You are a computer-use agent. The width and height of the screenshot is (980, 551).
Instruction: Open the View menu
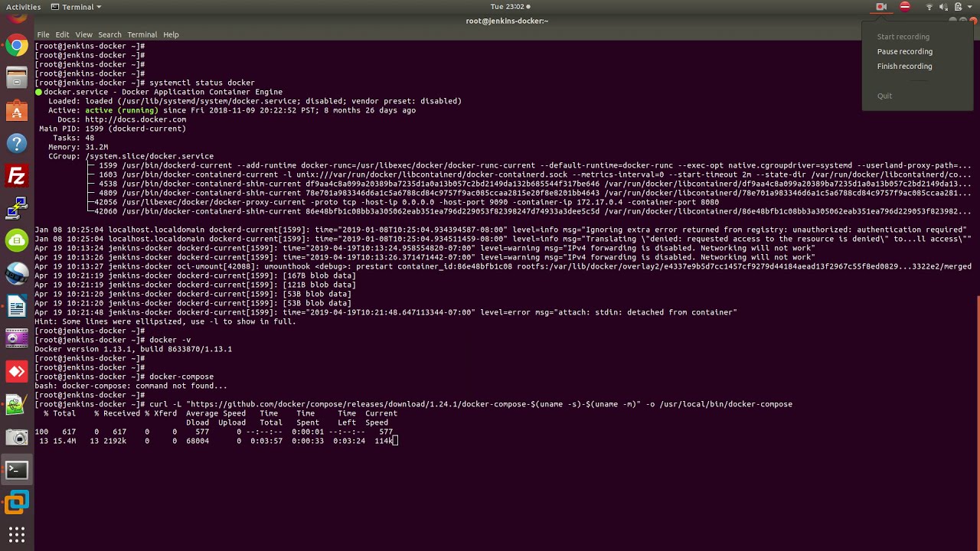point(83,34)
